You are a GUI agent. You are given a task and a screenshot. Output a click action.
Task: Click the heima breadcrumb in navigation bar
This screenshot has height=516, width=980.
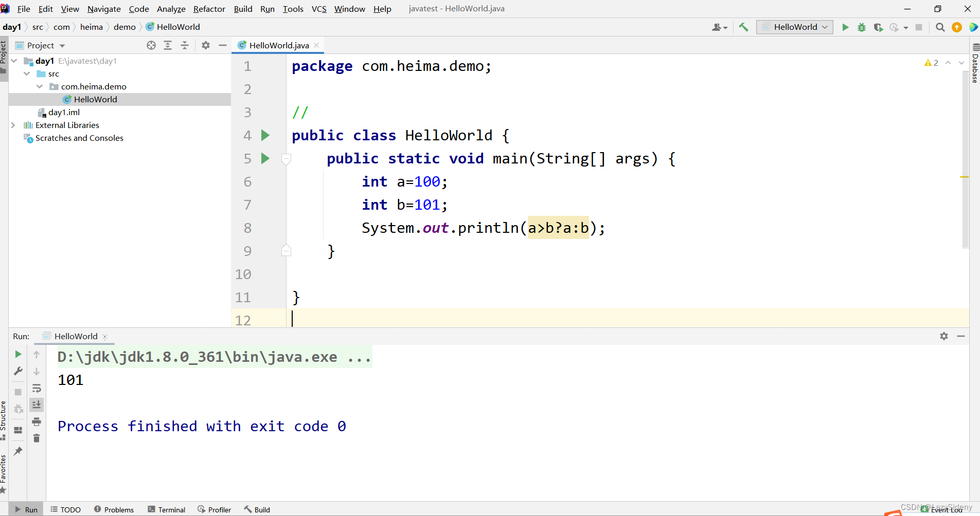92,27
